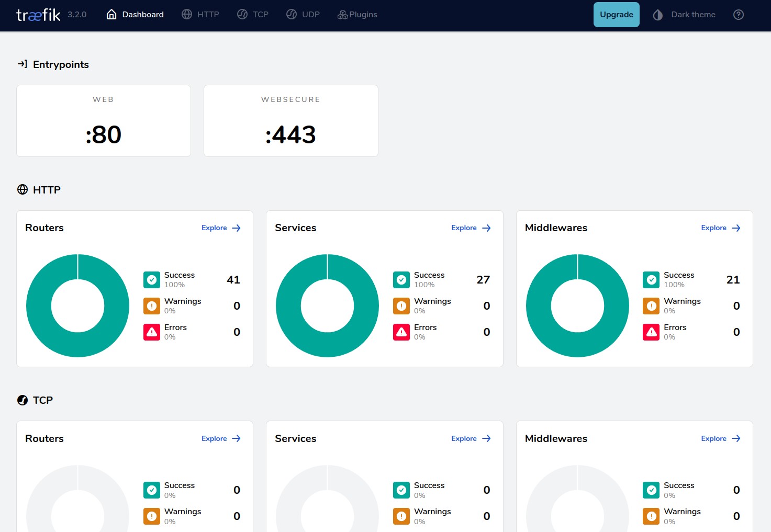Screen dimensions: 771x532
Task: Open the Dashboard tab
Action: [135, 15]
